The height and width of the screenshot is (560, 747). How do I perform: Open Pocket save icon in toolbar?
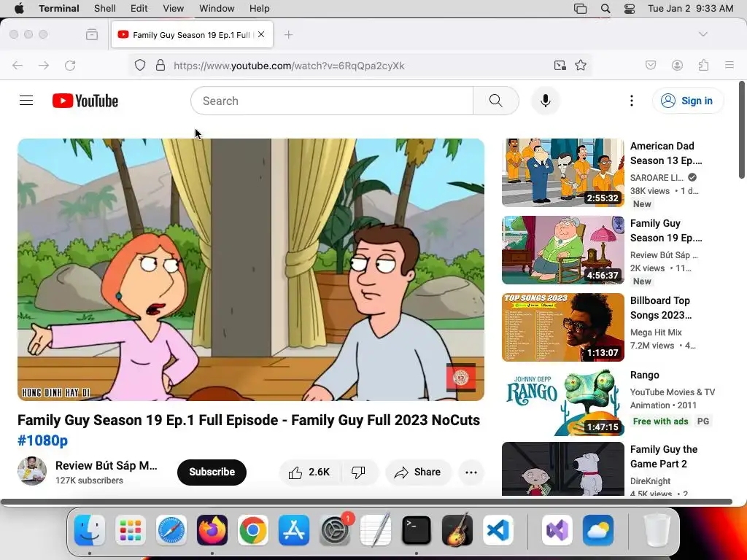point(651,65)
